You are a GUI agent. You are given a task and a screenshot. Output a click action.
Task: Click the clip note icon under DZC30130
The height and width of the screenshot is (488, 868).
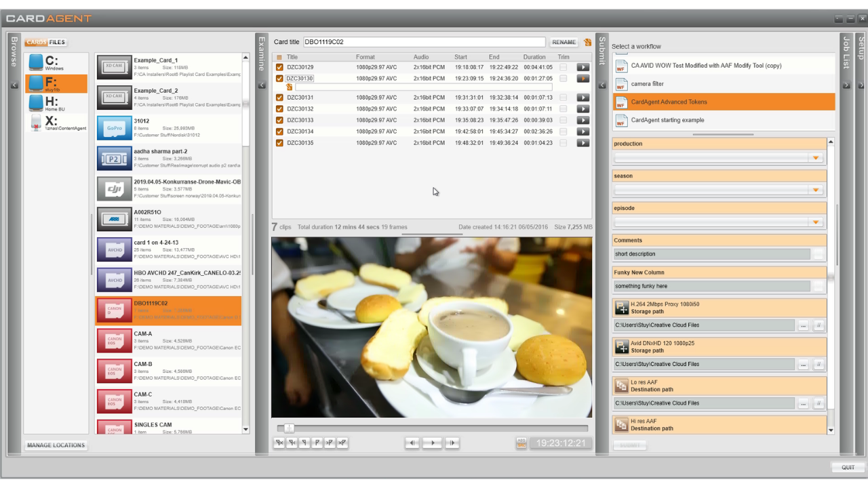(290, 87)
